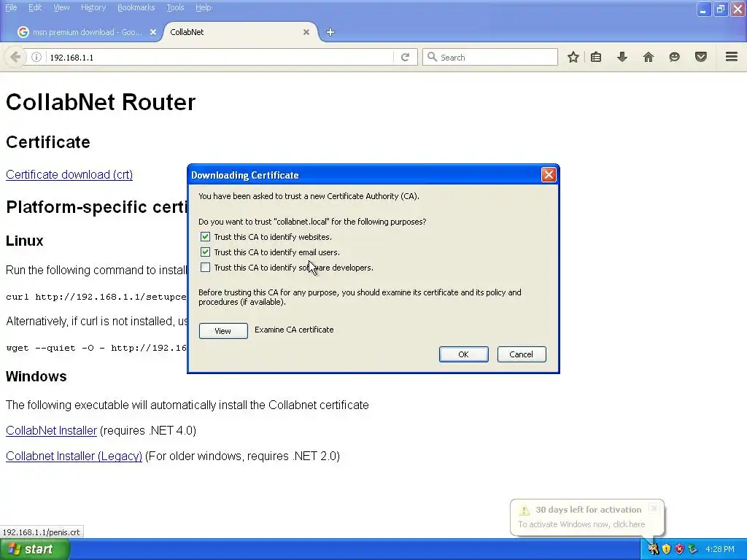Open the Windows start button
Viewport: 747px width, 560px height.
pyautogui.click(x=34, y=549)
